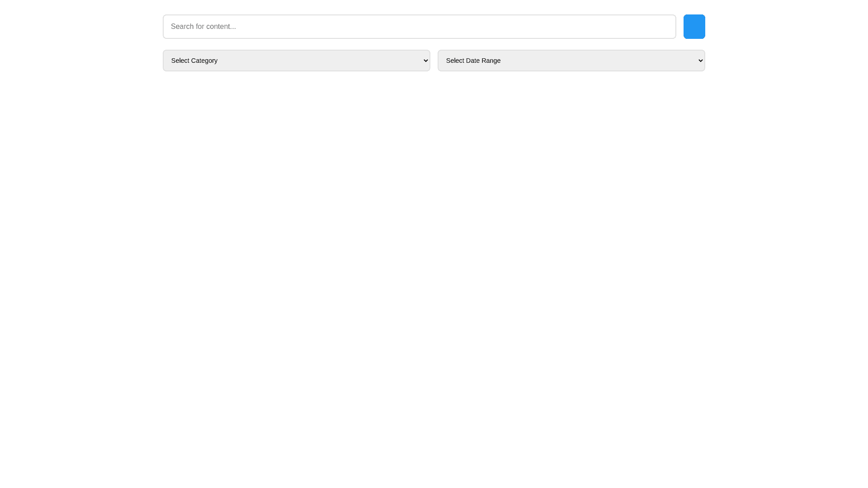This screenshot has width=868, height=488.
Task: Click the 'Select Date Range' label text
Action: click(473, 61)
